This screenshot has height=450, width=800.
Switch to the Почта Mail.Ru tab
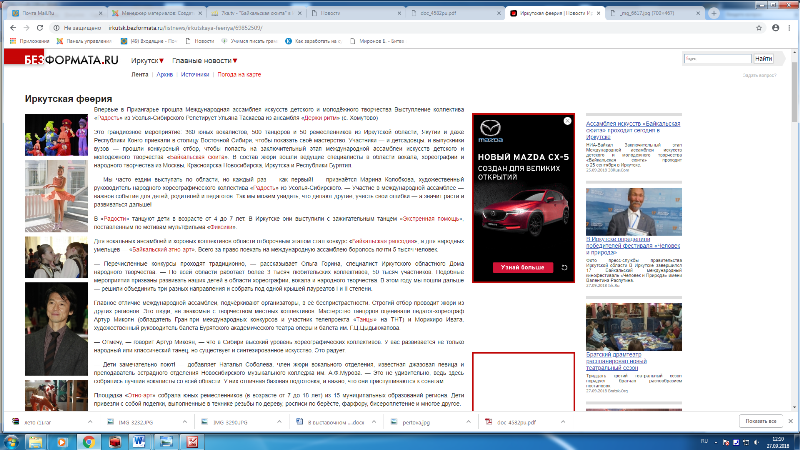[47, 13]
